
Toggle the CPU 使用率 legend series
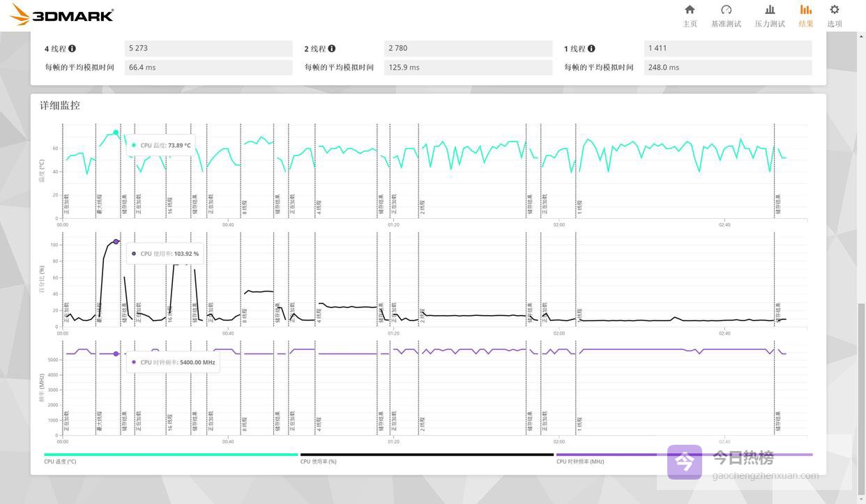[427, 455]
